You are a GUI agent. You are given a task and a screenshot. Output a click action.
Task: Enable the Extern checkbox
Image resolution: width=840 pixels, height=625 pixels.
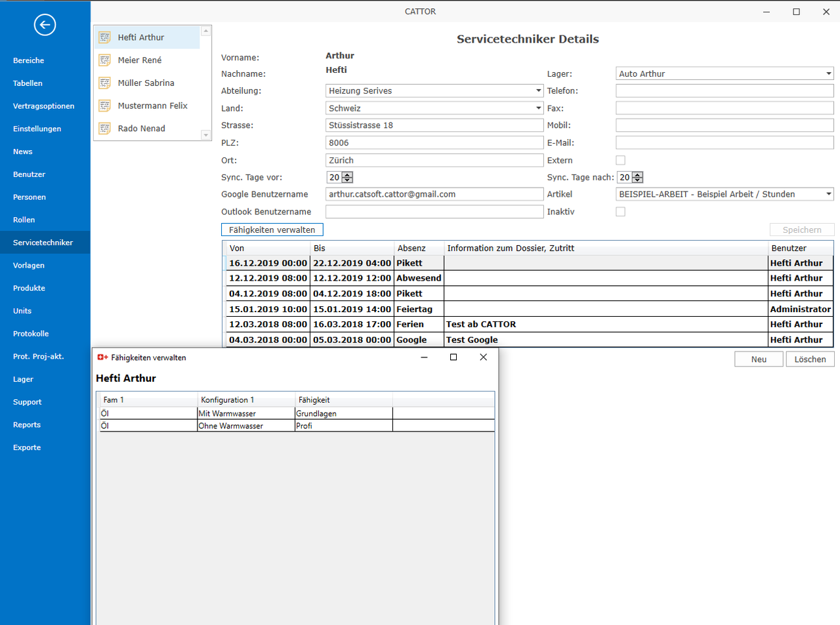620,160
